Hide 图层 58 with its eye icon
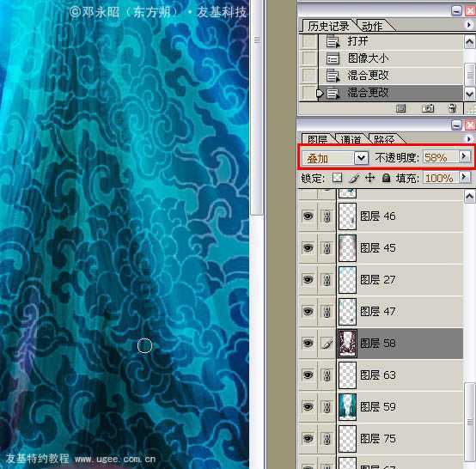The width and height of the screenshot is (476, 469). (308, 344)
